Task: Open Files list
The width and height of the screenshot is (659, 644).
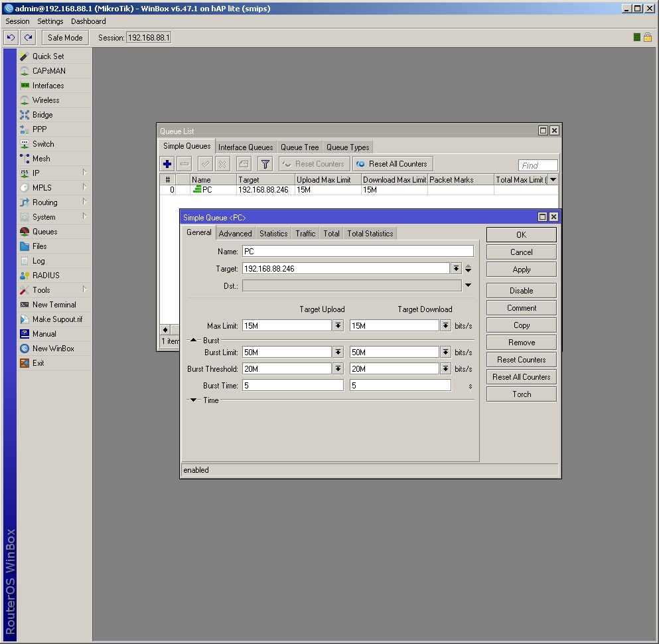Action: 54,246
